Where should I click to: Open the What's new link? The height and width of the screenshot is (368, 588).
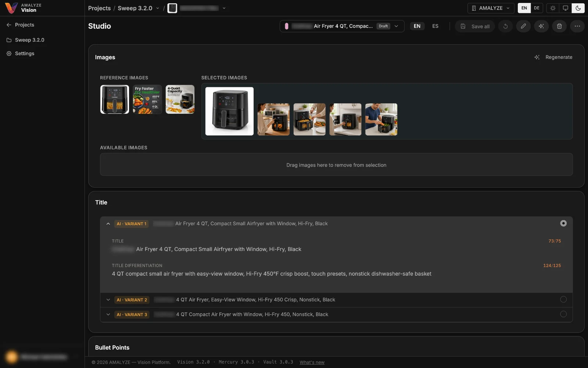312,362
